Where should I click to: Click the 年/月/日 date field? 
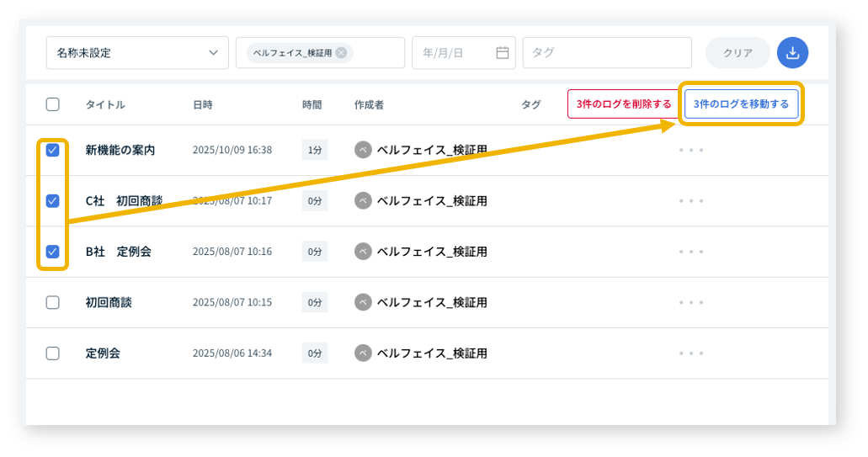[x=452, y=53]
